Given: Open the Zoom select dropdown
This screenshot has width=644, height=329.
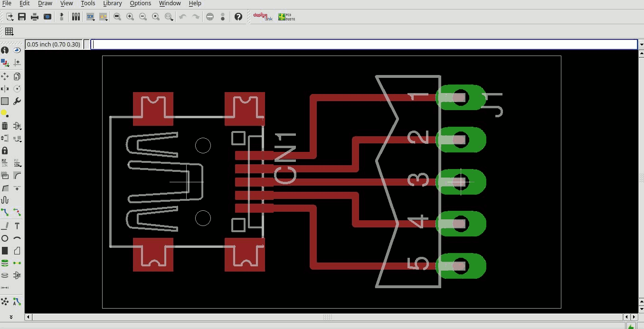Looking at the screenshot, I should point(169,17).
